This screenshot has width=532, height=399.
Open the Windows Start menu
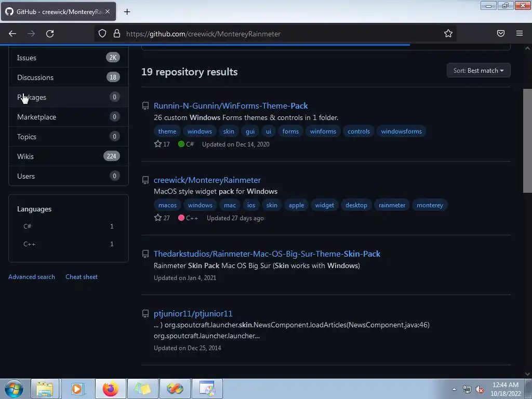(14, 389)
